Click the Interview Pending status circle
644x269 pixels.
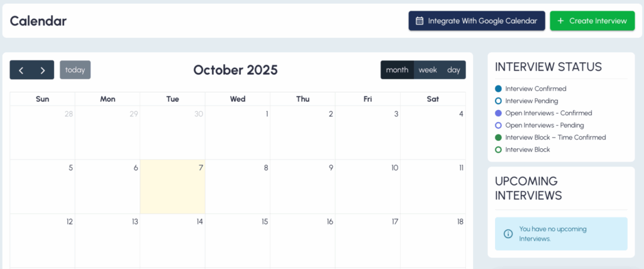click(x=499, y=101)
